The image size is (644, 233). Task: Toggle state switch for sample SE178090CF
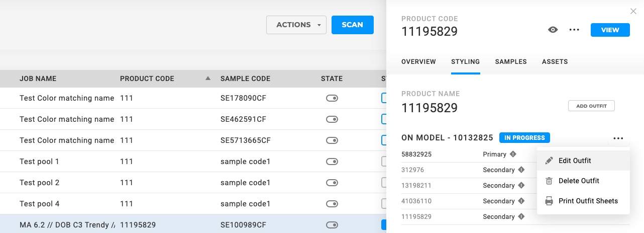pos(332,98)
